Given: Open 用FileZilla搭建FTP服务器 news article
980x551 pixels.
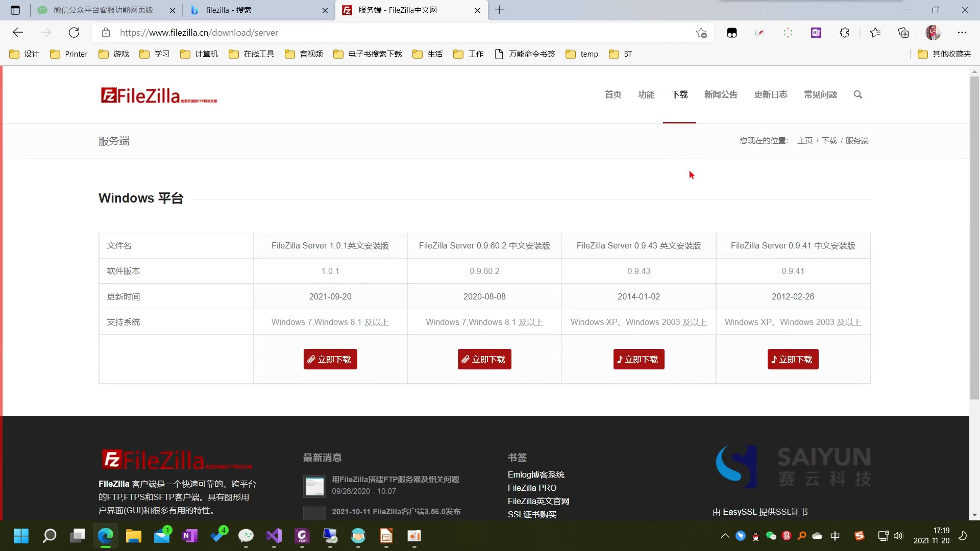Looking at the screenshot, I should point(396,479).
